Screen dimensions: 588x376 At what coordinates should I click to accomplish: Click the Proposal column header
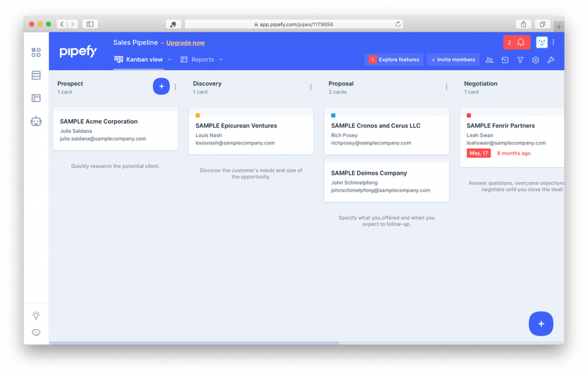pyautogui.click(x=341, y=84)
